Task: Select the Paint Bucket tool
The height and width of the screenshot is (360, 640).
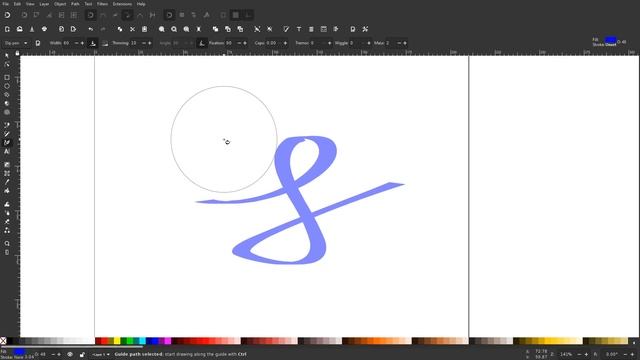Action: point(7,191)
